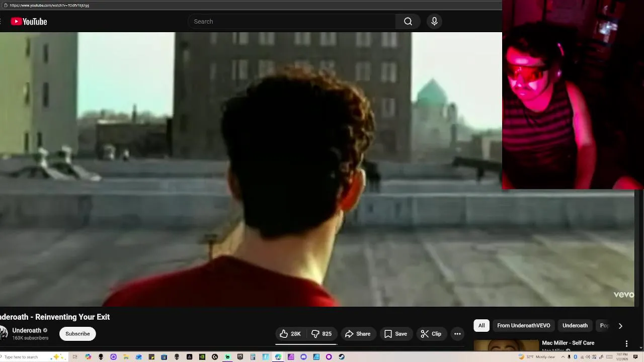Create a Clip with the scissors button
Image resolution: width=644 pixels, height=362 pixels.
tap(431, 334)
